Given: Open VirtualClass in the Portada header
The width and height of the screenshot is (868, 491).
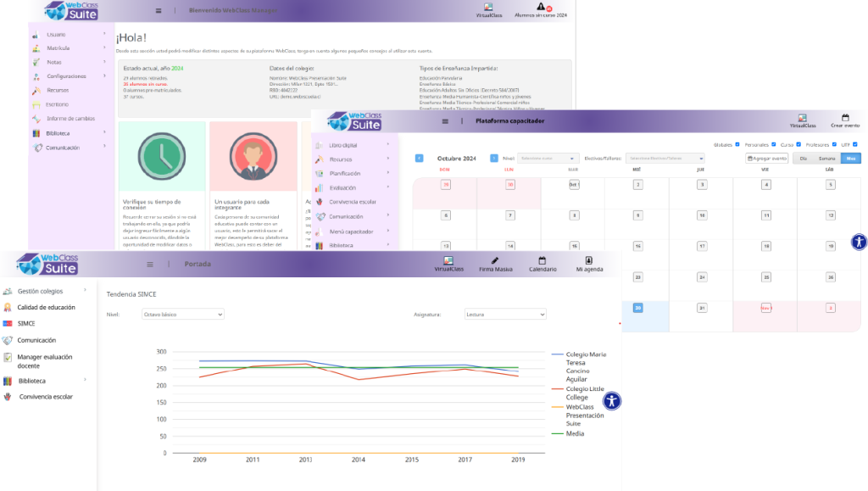Looking at the screenshot, I should pyautogui.click(x=448, y=264).
